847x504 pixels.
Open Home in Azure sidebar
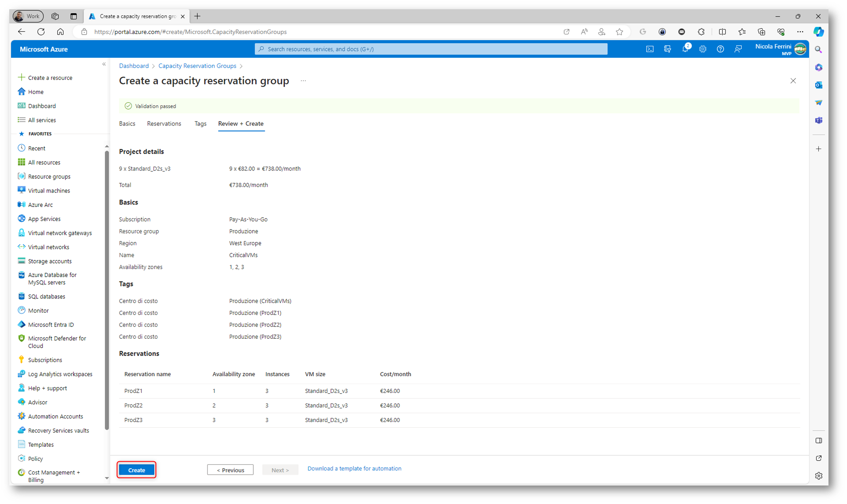point(30,92)
